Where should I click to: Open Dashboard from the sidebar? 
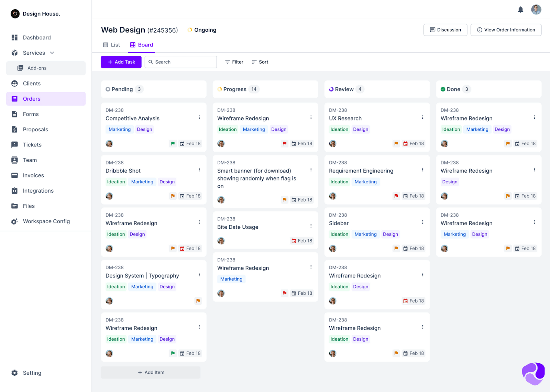pos(36,37)
